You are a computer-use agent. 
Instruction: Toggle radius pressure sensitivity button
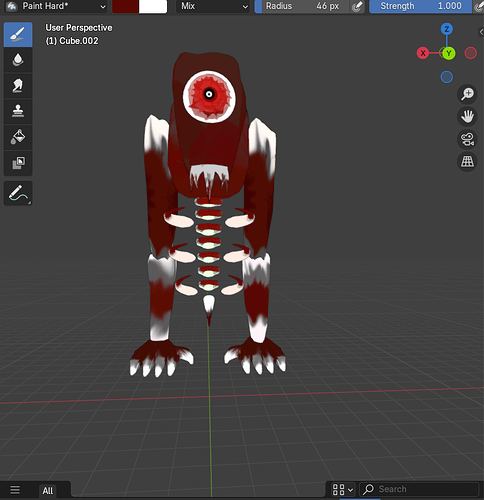tap(357, 6)
